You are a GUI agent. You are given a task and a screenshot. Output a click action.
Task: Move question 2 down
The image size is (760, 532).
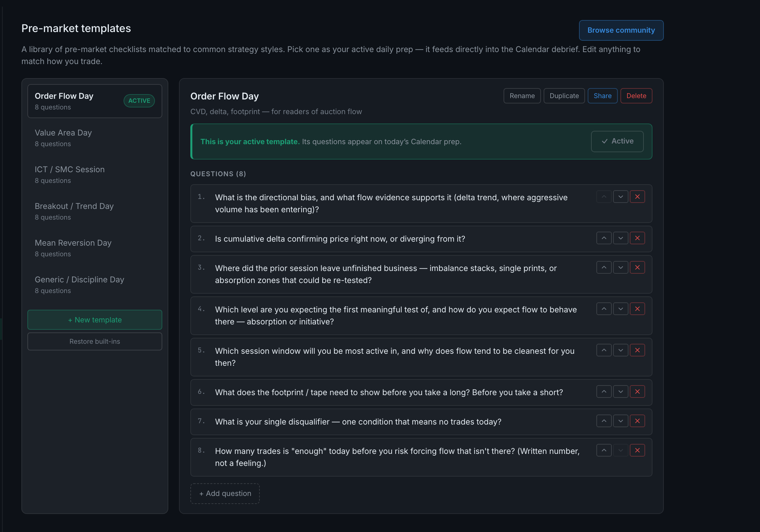pos(620,238)
